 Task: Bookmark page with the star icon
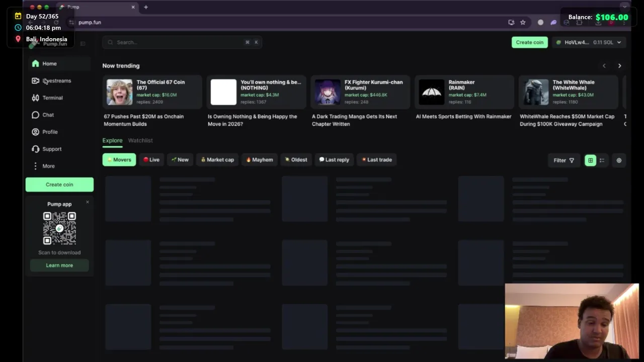pyautogui.click(x=523, y=22)
